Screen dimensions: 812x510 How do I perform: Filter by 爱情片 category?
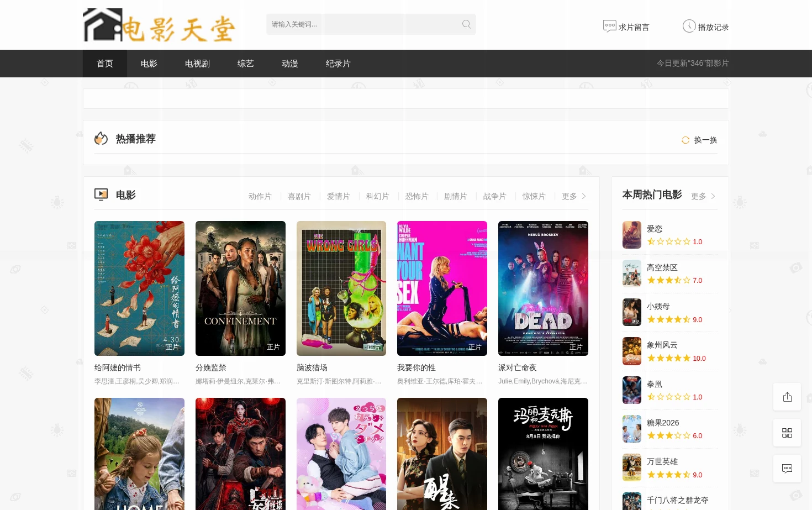(x=338, y=196)
